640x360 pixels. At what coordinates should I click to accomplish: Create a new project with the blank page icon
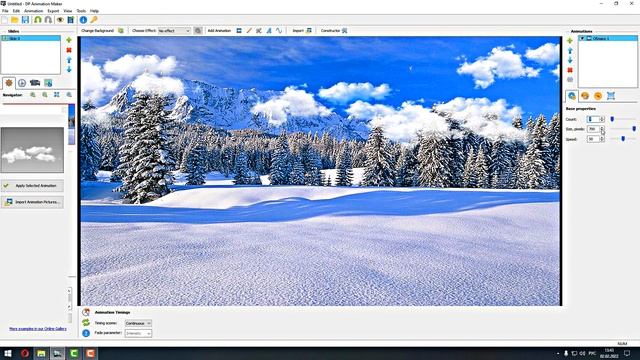click(x=4, y=20)
